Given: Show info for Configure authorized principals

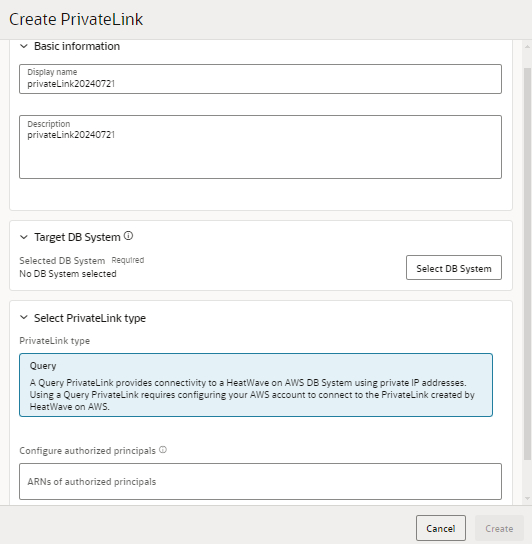Looking at the screenshot, I should [x=163, y=450].
